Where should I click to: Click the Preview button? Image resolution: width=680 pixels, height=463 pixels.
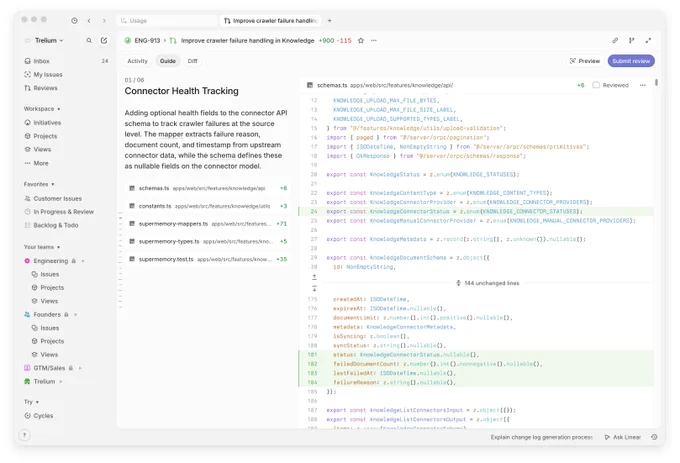(585, 61)
